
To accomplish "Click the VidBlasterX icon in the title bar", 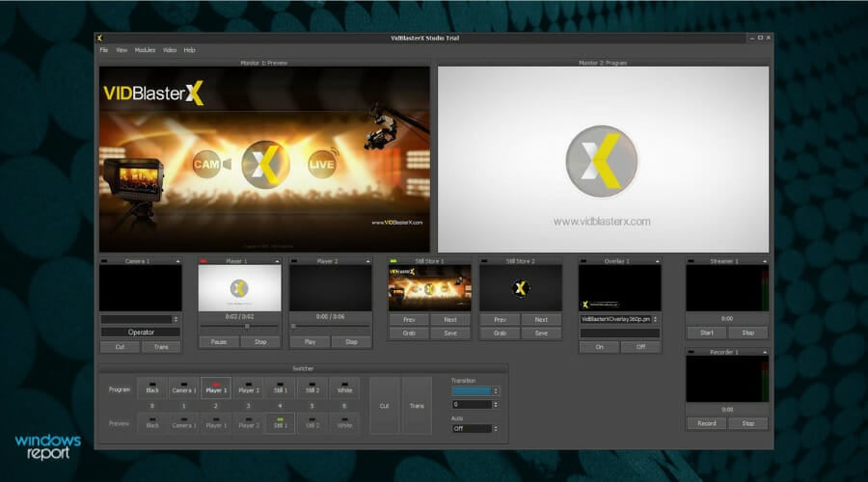I will coord(99,39).
